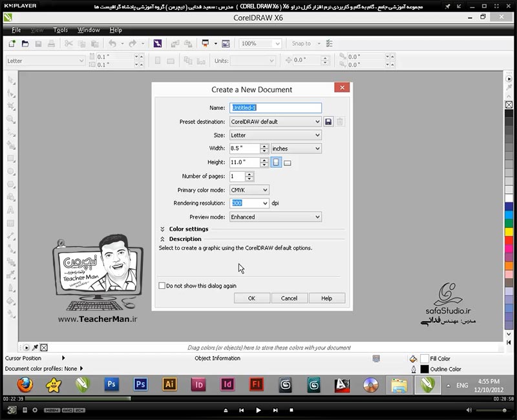Screen dimensions: 517x420
Task: Toggle 3D mode button in KMPlayer
Action: 12,410
